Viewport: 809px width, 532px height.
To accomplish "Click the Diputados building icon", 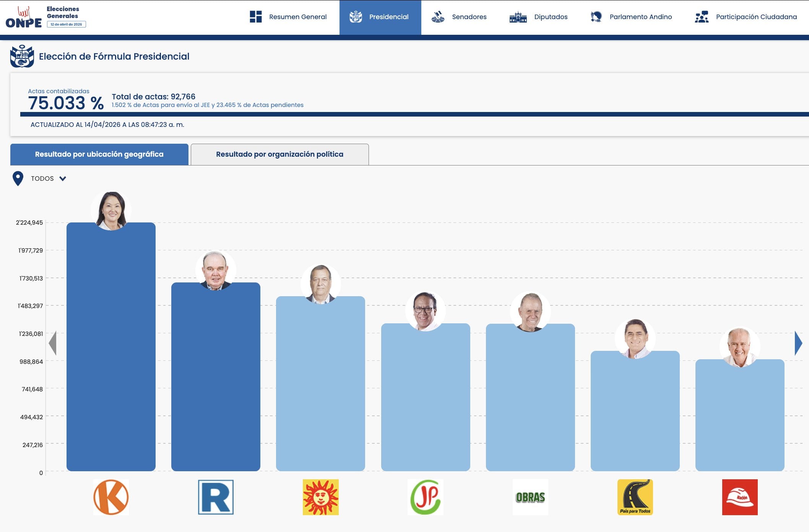I will [518, 16].
